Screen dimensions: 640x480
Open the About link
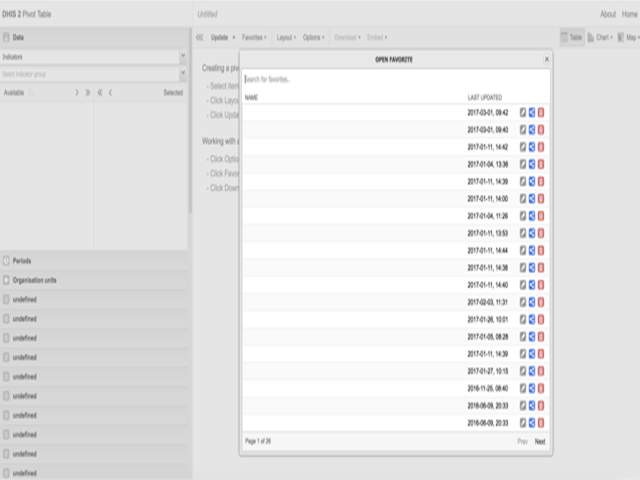(608, 14)
